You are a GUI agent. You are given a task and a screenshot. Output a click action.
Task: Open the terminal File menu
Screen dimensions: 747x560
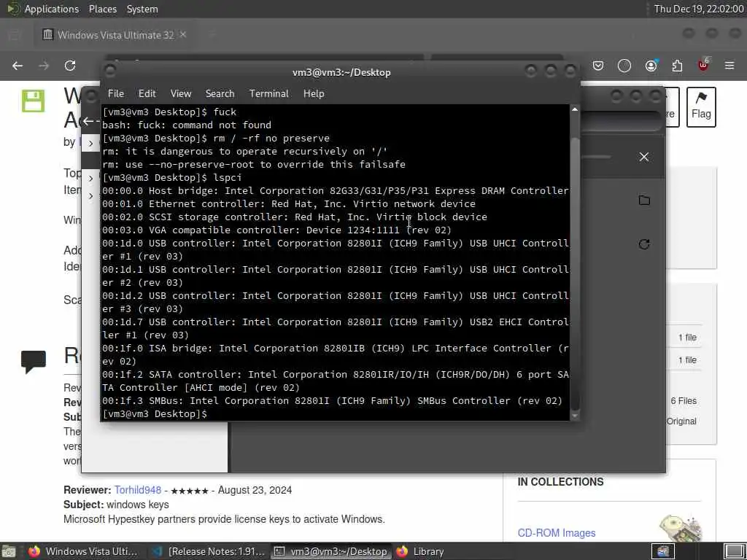(x=116, y=94)
